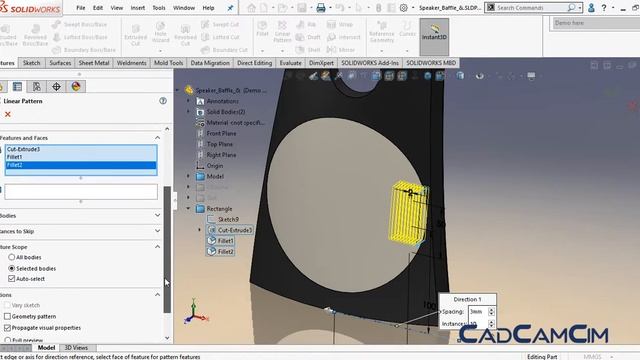This screenshot has height=360, width=640.
Task: Select the Revolved Cut tool
Action: pyautogui.click(x=185, y=35)
